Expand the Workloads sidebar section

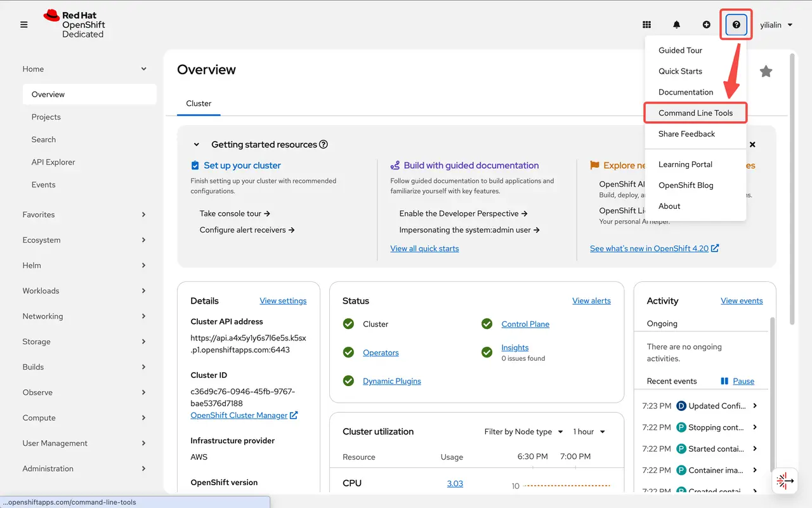(41, 290)
